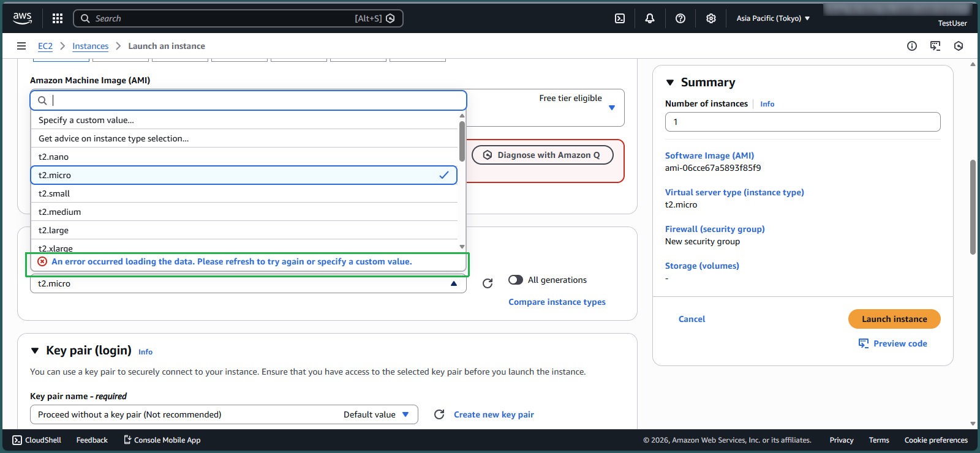Open Firewall (security group) summary link
Image resolution: width=980 pixels, height=453 pixels.
pos(715,229)
